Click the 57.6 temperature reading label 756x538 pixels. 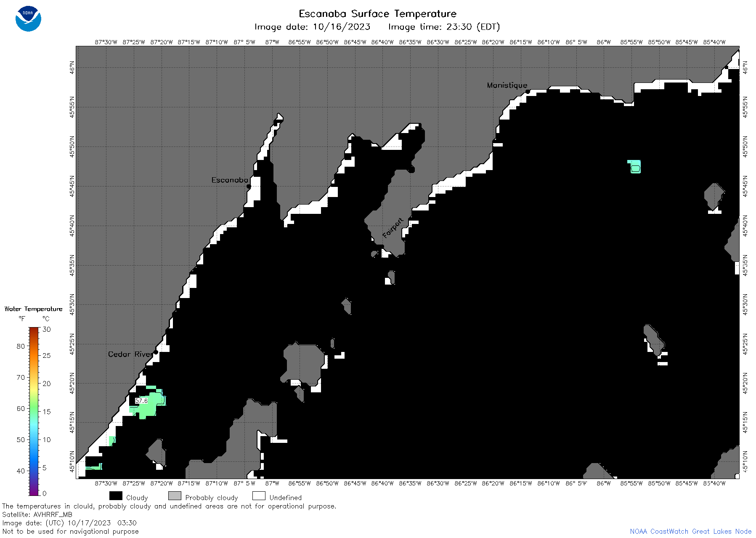[141, 401]
